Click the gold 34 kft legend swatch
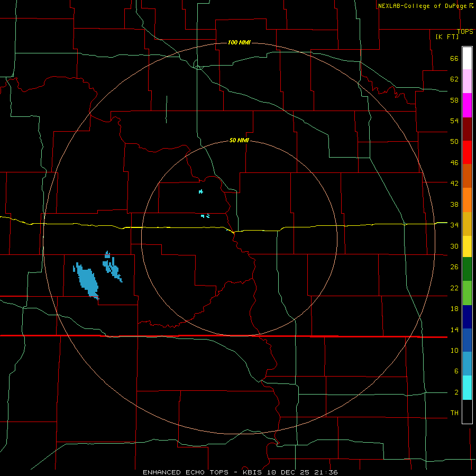Image resolution: width=476 pixels, height=476 pixels. [x=467, y=224]
